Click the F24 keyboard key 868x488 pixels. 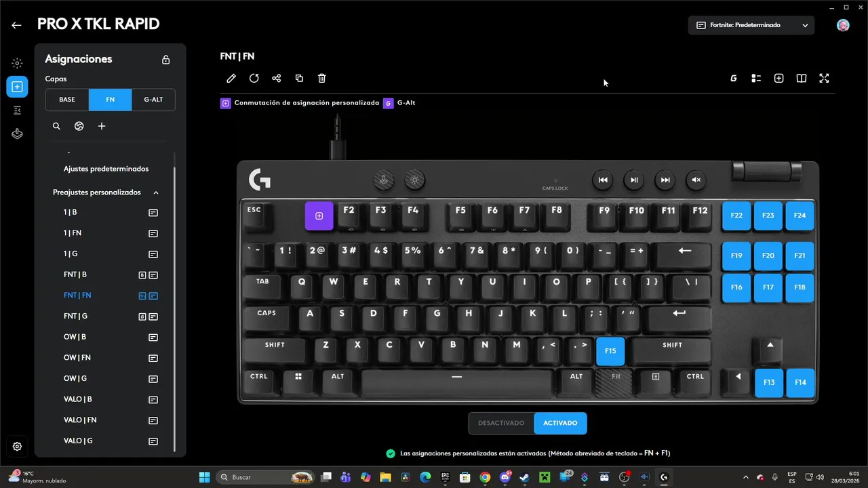(x=800, y=216)
